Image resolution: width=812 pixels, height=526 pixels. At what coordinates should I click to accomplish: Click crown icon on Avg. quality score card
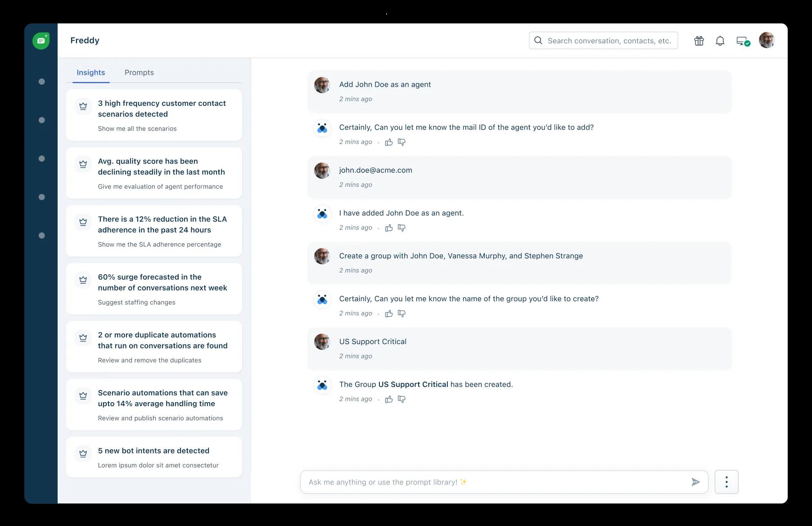pyautogui.click(x=83, y=164)
